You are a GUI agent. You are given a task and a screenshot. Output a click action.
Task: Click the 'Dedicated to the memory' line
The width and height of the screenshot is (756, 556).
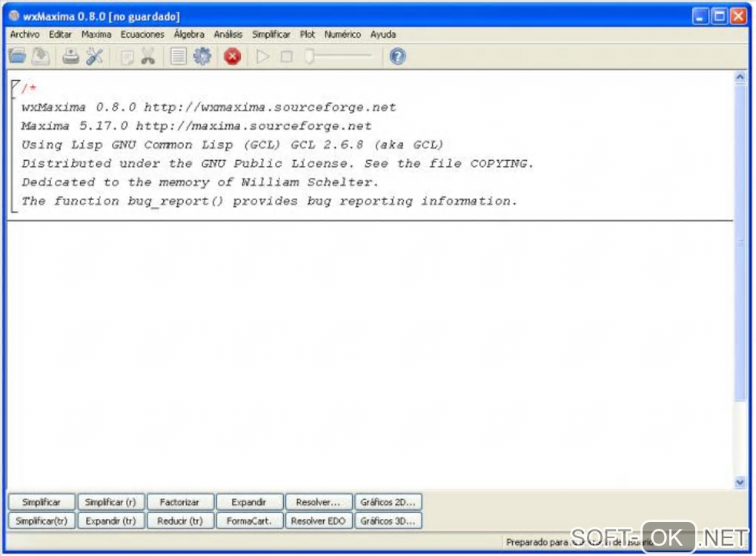[200, 182]
